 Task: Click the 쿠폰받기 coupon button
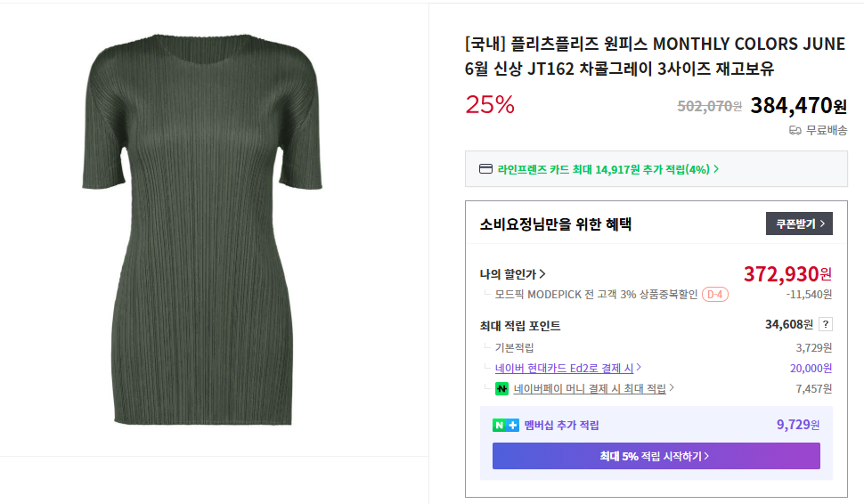[x=799, y=224]
